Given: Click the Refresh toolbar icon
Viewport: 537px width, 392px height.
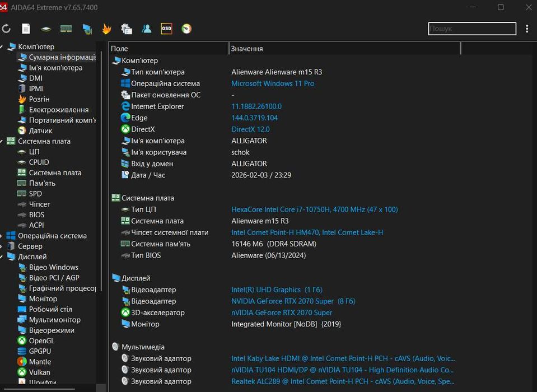Looking at the screenshot, I should [x=6, y=29].
